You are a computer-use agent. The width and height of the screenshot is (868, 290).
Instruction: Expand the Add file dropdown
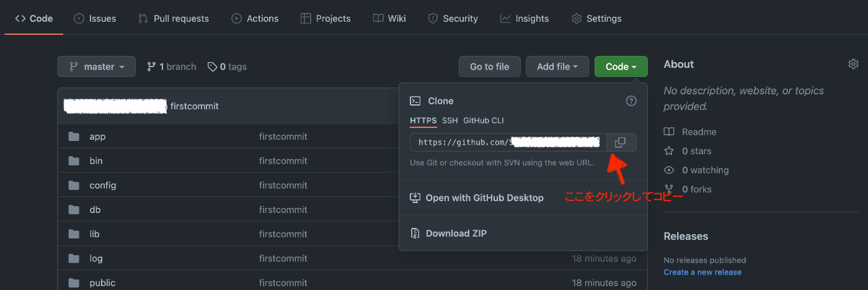click(x=557, y=66)
